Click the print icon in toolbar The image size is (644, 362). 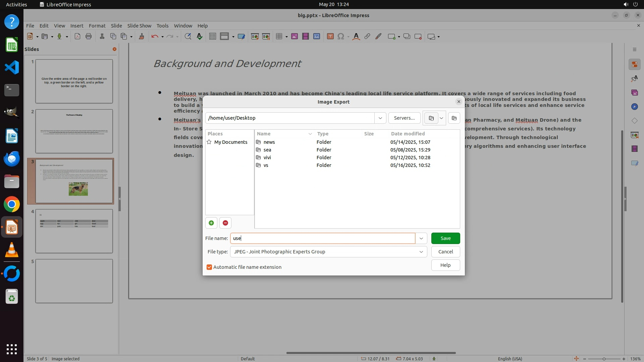point(89,37)
